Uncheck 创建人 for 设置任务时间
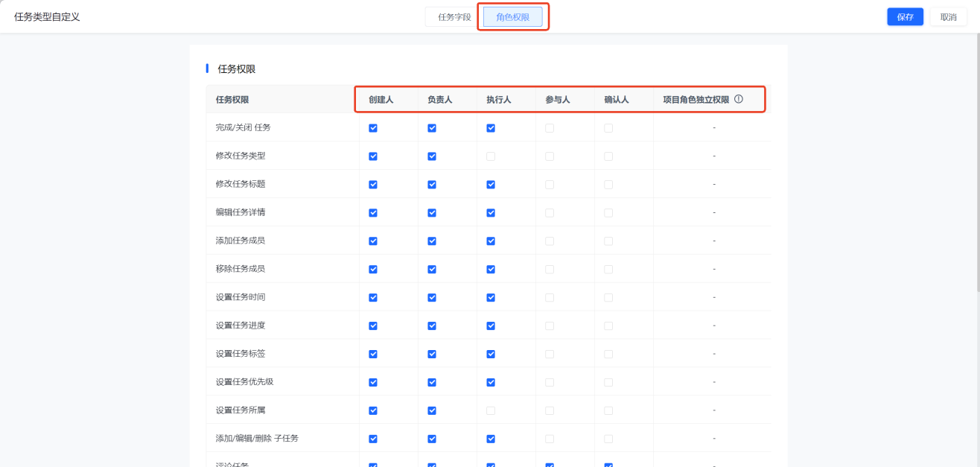 pyautogui.click(x=373, y=298)
